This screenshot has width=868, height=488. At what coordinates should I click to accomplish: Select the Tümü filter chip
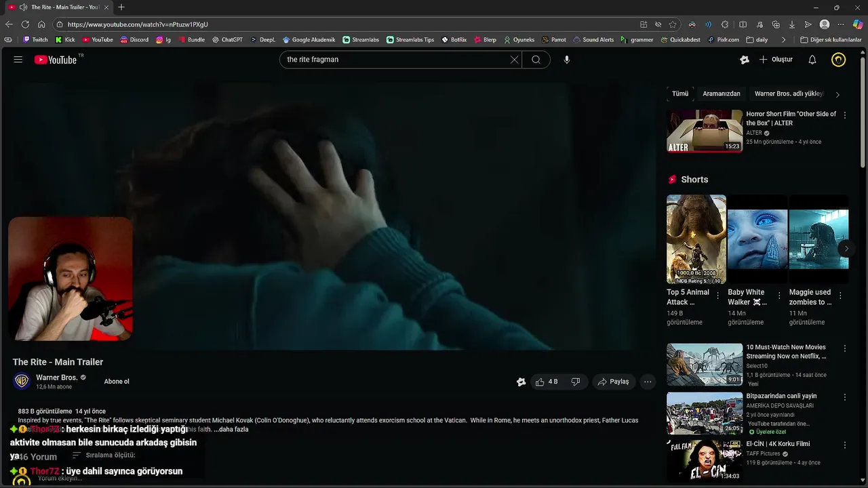pos(680,94)
